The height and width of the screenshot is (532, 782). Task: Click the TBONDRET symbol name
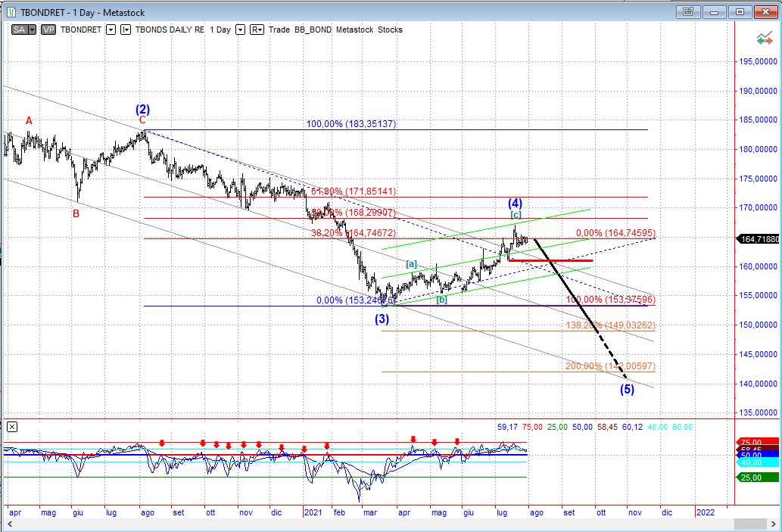point(81,30)
